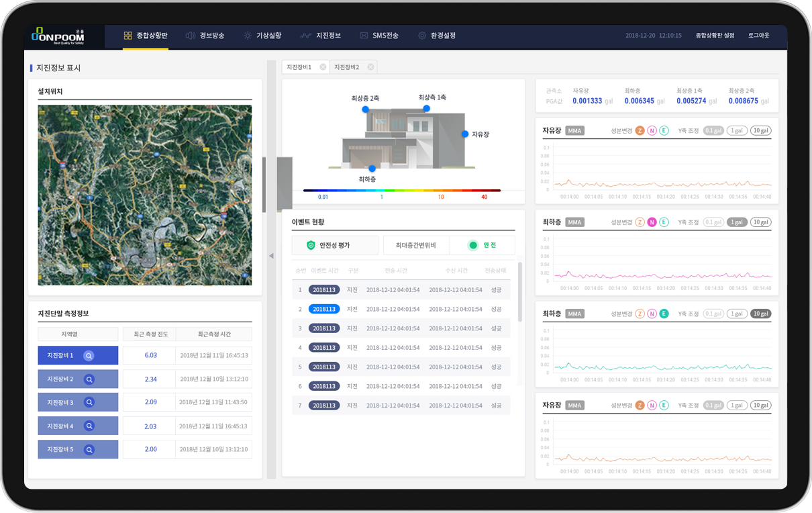Click the shield icon beside 안전성 평가

311,245
